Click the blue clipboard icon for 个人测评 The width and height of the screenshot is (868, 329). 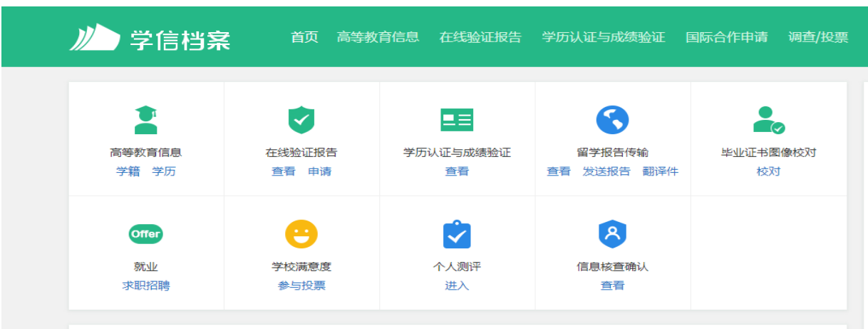(457, 234)
